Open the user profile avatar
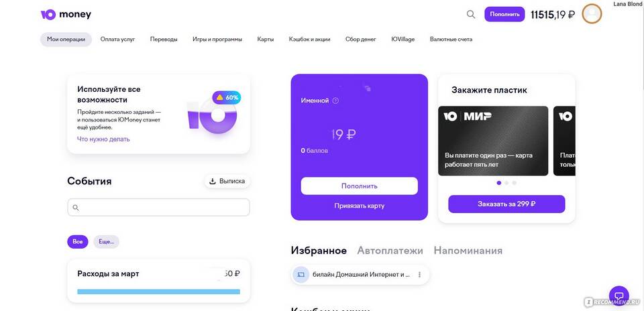The height and width of the screenshot is (311, 644). [592, 14]
